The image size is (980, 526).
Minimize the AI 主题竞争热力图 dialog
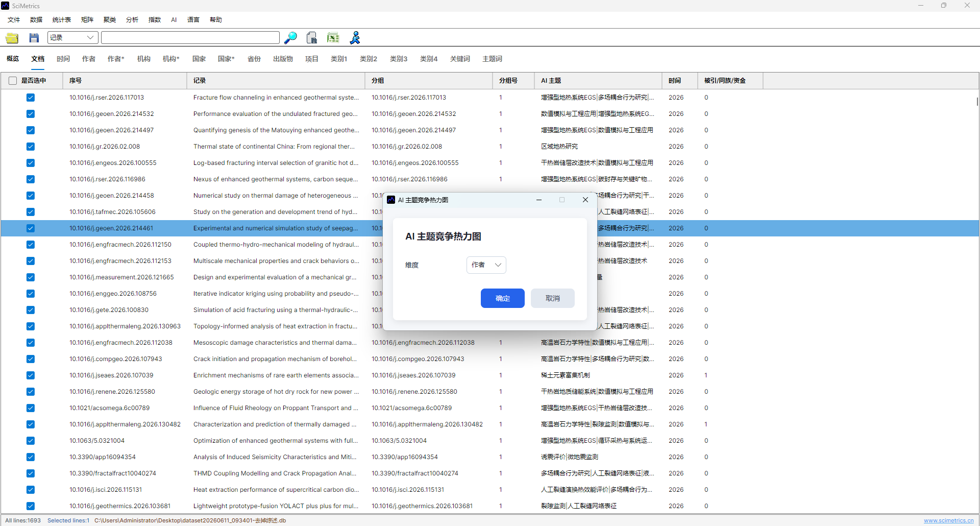point(539,200)
